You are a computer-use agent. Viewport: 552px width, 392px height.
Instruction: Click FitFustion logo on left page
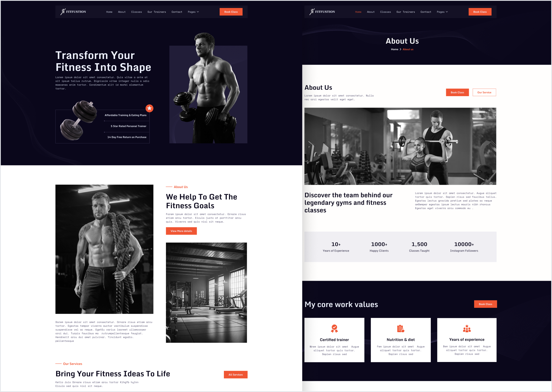[73, 12]
